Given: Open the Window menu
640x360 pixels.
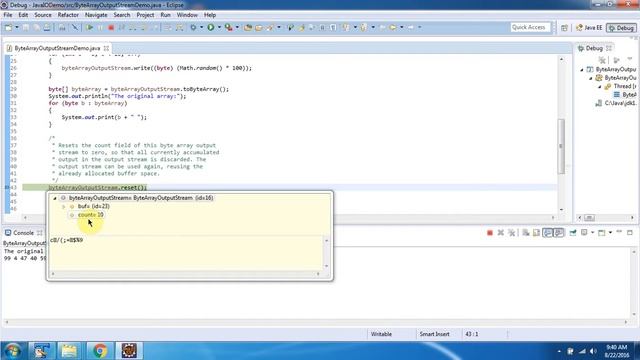Looking at the screenshot, I should pos(187,15).
